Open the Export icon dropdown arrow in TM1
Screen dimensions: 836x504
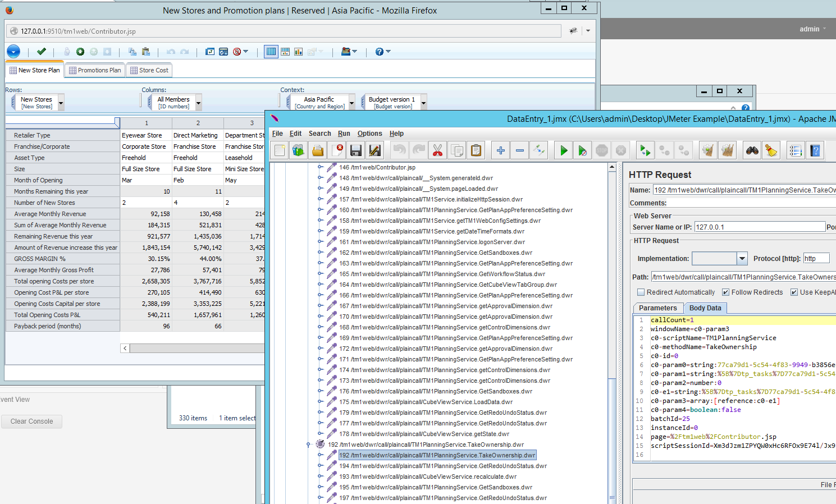click(354, 52)
